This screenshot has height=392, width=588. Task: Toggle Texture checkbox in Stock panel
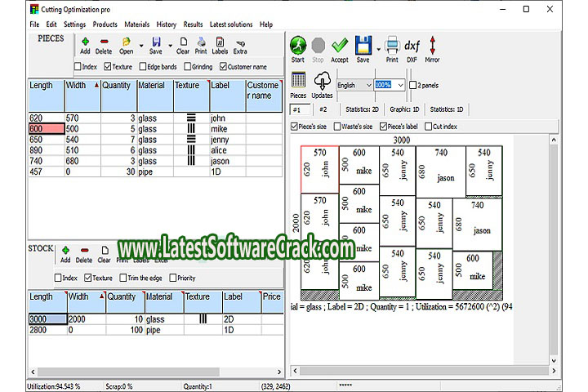pos(88,278)
